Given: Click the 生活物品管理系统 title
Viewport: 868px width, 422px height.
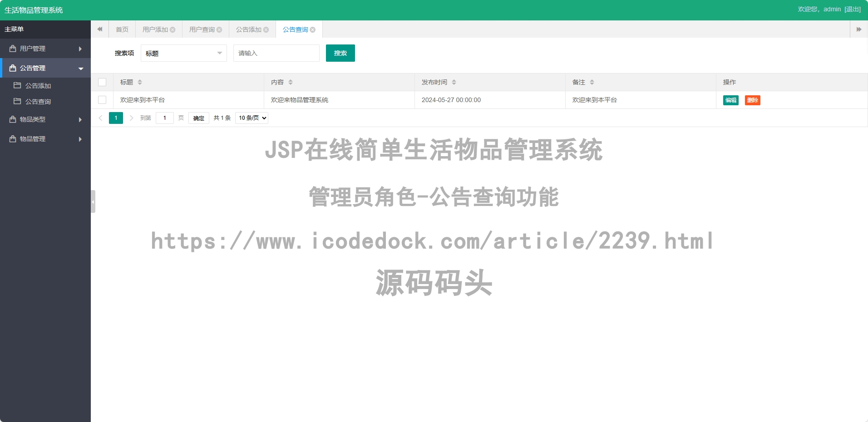Looking at the screenshot, I should click(34, 10).
